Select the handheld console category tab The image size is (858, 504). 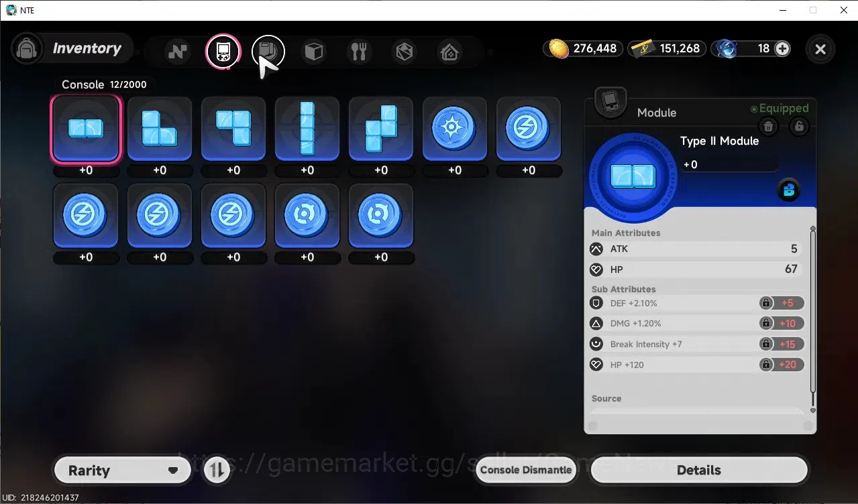(x=223, y=52)
